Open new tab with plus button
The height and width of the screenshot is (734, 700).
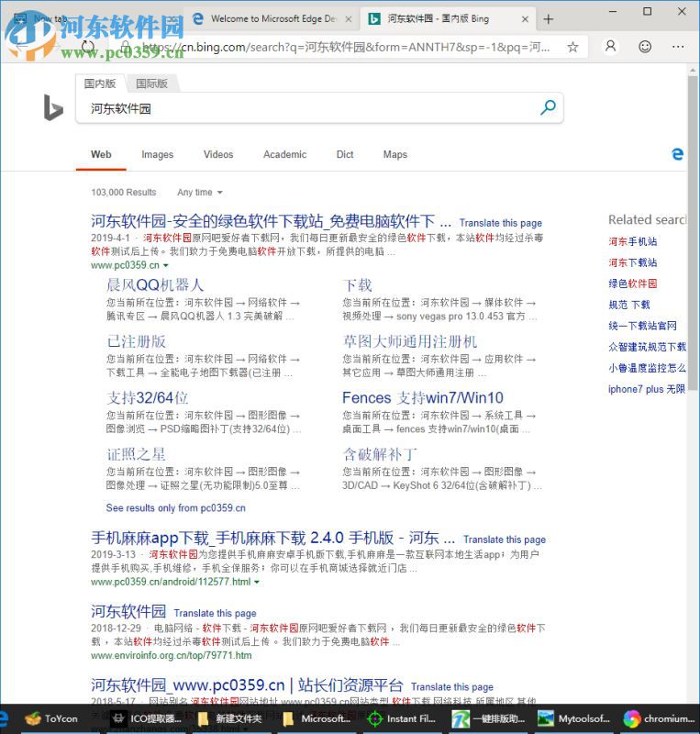pos(549,19)
